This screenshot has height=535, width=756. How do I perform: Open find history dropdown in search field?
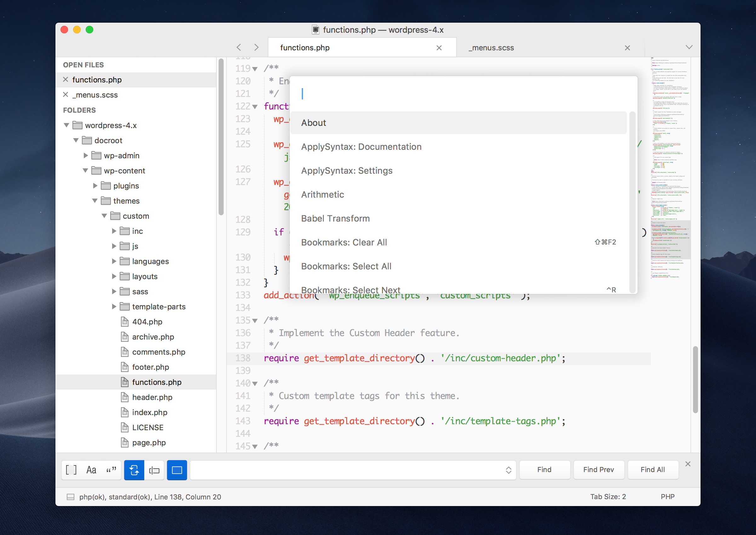[508, 470]
